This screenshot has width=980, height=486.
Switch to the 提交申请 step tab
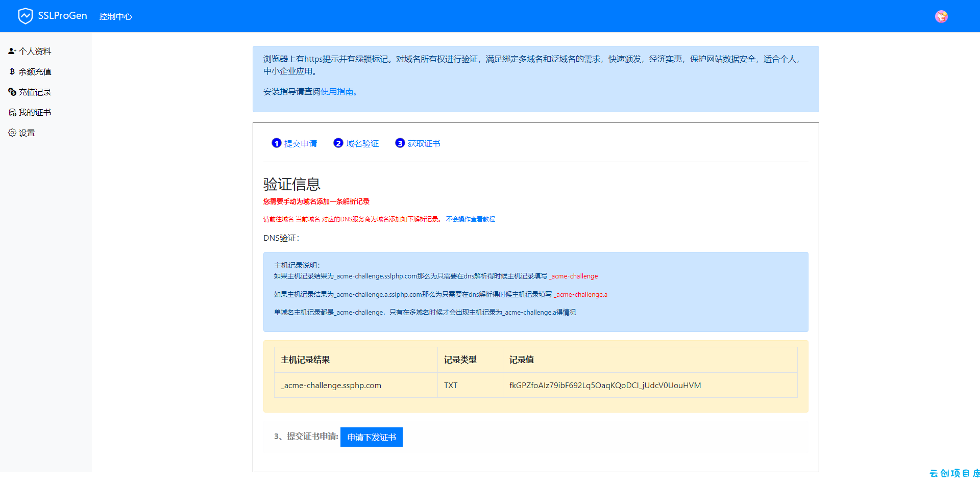click(300, 144)
